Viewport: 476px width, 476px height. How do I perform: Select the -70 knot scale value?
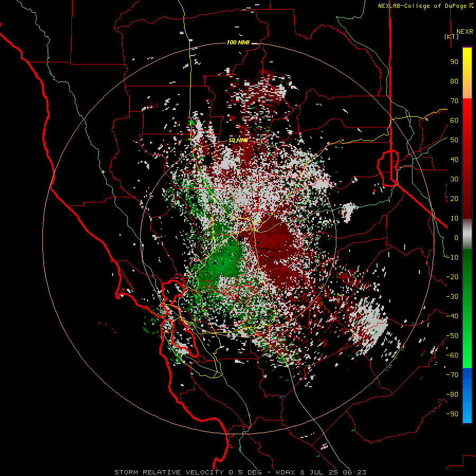click(x=452, y=375)
